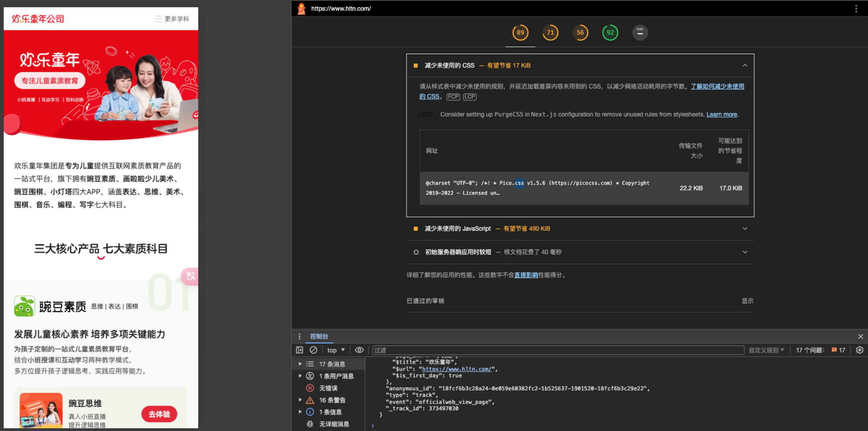Viewport: 868px width, 431px height.
Task: Open the 更多学科 hamburger menu
Action: (172, 19)
